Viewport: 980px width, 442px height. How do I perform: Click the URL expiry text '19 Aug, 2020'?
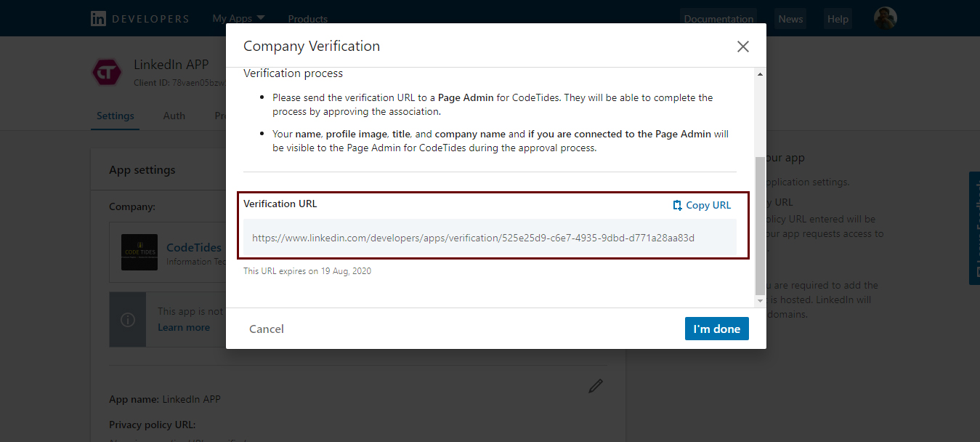pos(345,271)
